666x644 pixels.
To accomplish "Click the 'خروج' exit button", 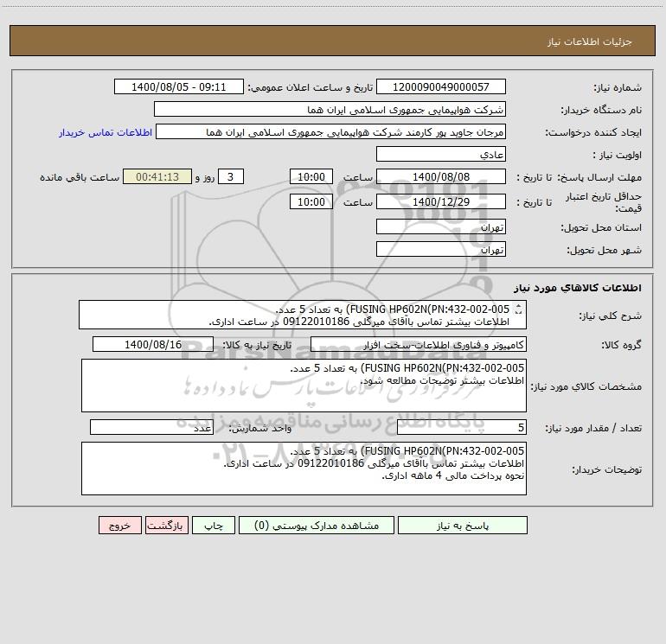I will click(119, 526).
